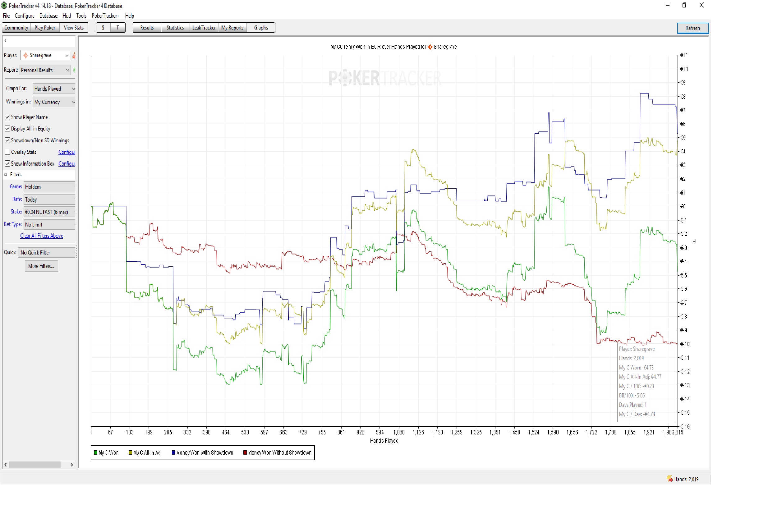Enable the Overlay Stats checkbox
Image resolution: width=782 pixels, height=532 pixels.
tap(7, 152)
